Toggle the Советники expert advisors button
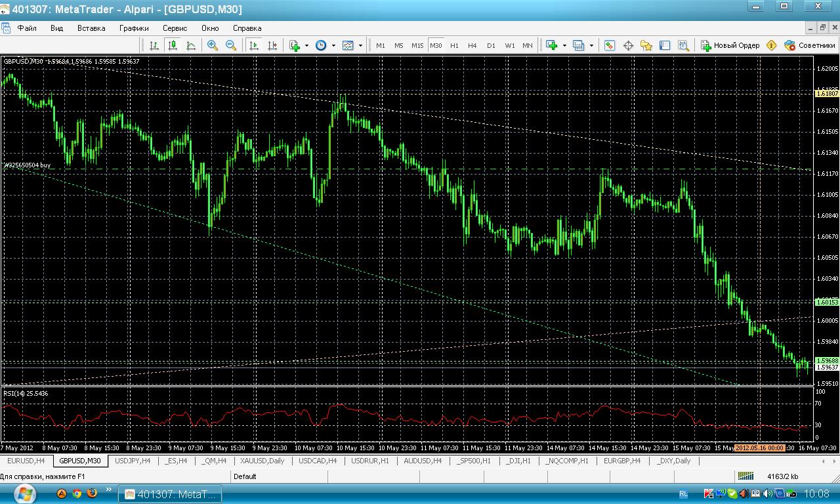 [x=810, y=45]
